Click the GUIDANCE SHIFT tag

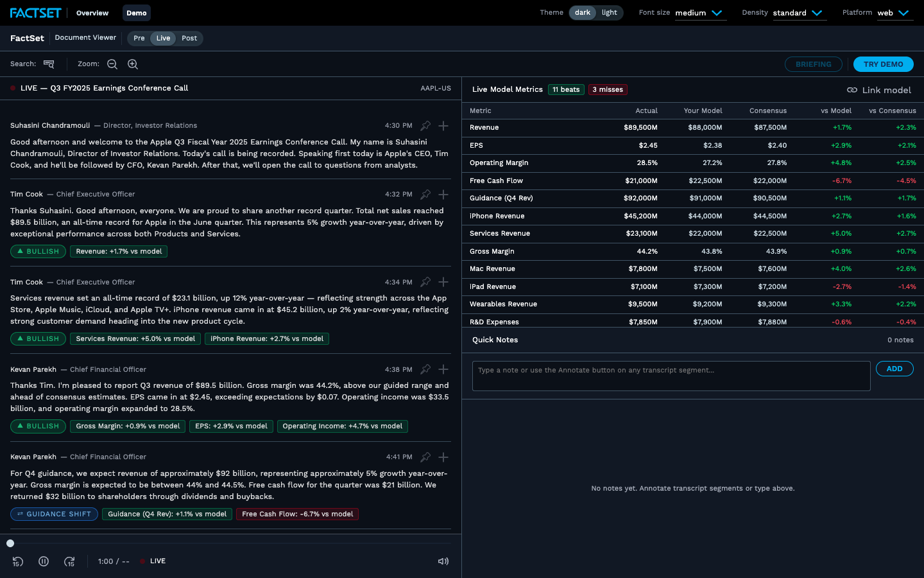pyautogui.click(x=54, y=514)
